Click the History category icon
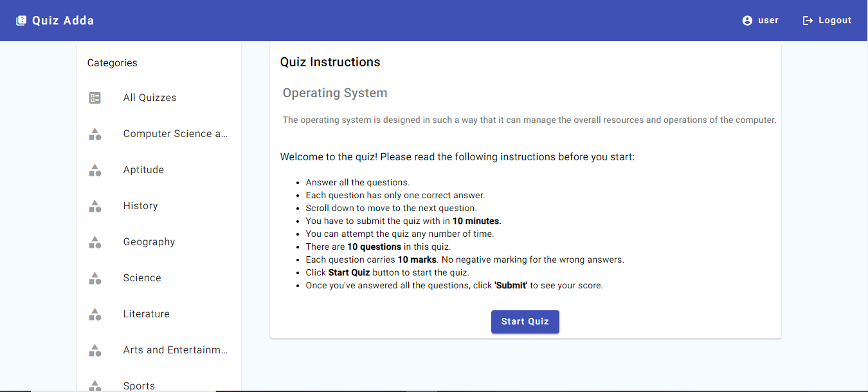This screenshot has height=392, width=868. tap(95, 206)
